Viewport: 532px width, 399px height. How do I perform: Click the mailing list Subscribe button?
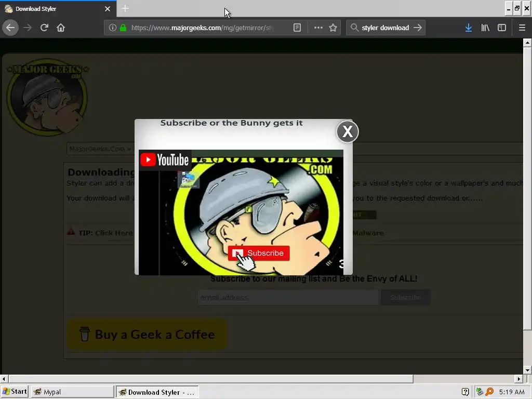[406, 297]
